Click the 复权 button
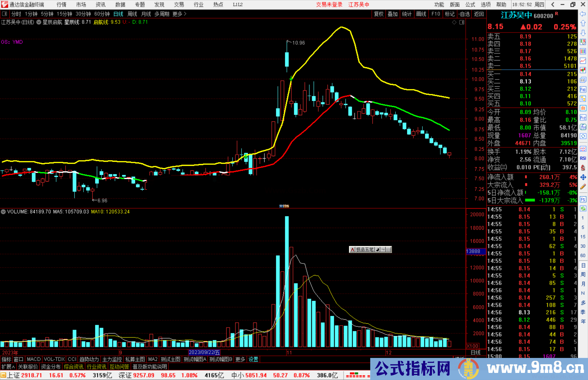Screen dimensions: 588x380 tap(378, 14)
